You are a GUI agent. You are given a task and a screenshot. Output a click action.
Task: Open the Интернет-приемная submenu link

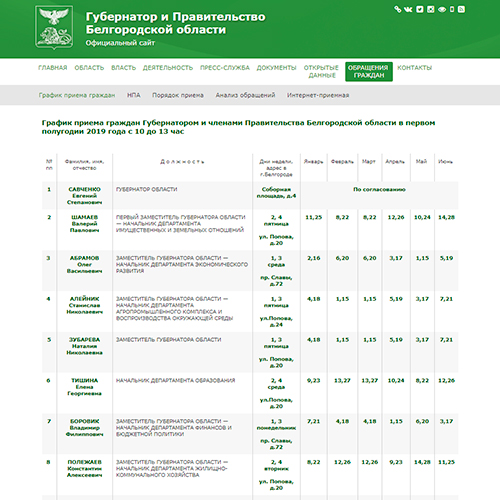[x=318, y=95]
